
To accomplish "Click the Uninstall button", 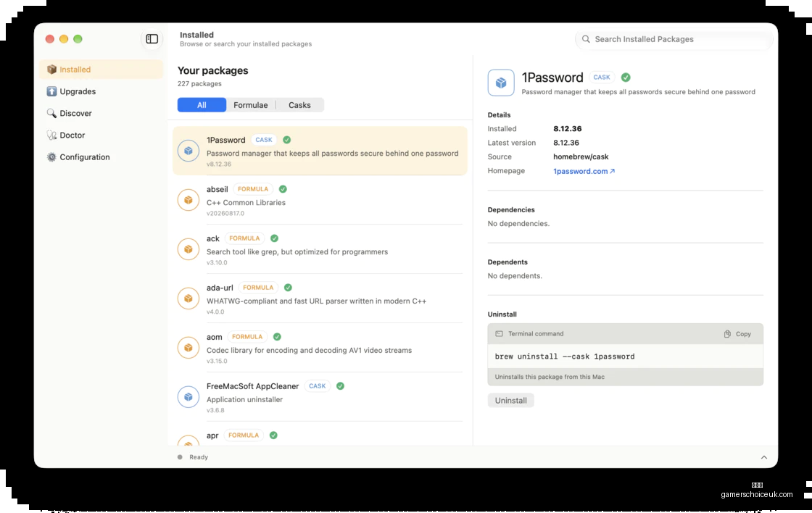I will click(x=510, y=400).
